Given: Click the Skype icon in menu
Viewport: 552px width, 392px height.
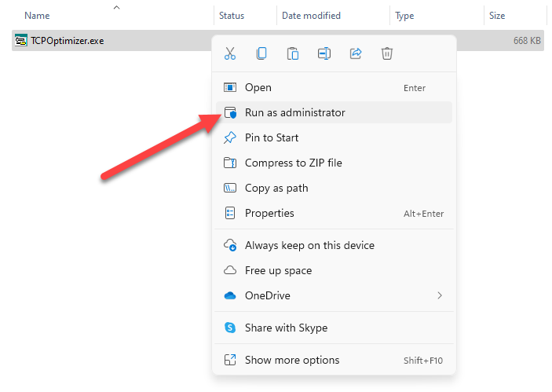Looking at the screenshot, I should pos(230,328).
